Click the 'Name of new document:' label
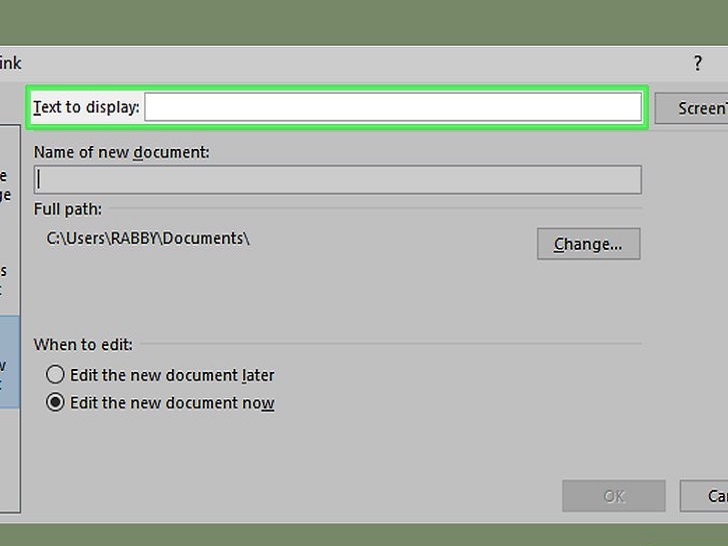The height and width of the screenshot is (546, 728). pos(121,152)
